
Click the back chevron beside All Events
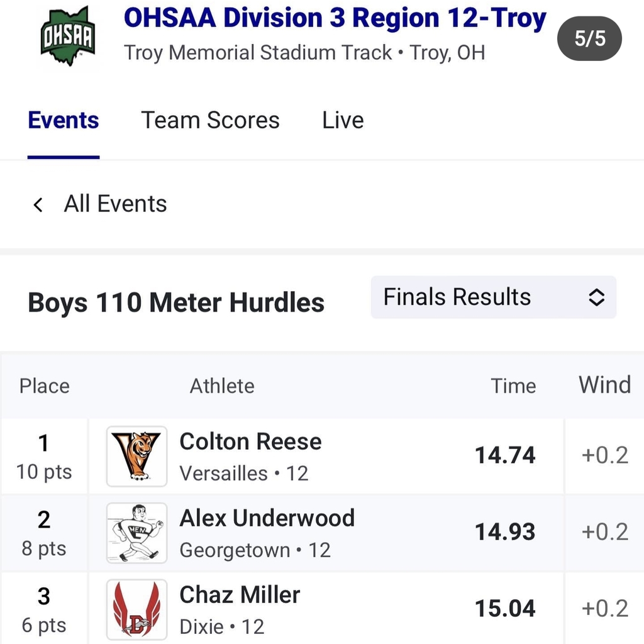click(x=38, y=204)
